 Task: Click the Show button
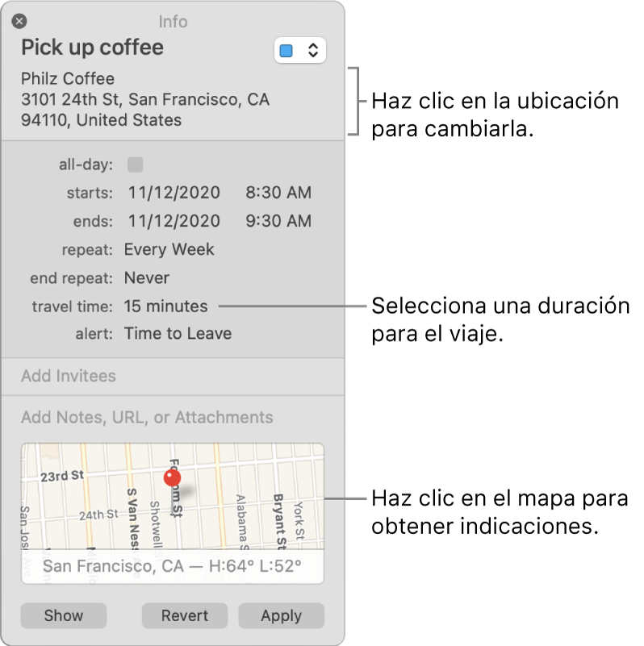pos(64,615)
